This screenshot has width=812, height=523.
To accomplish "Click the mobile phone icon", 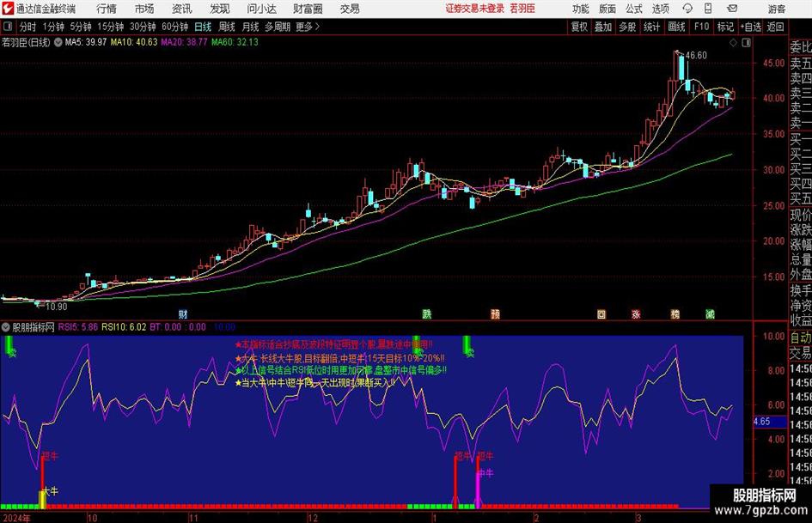I will [708, 9].
